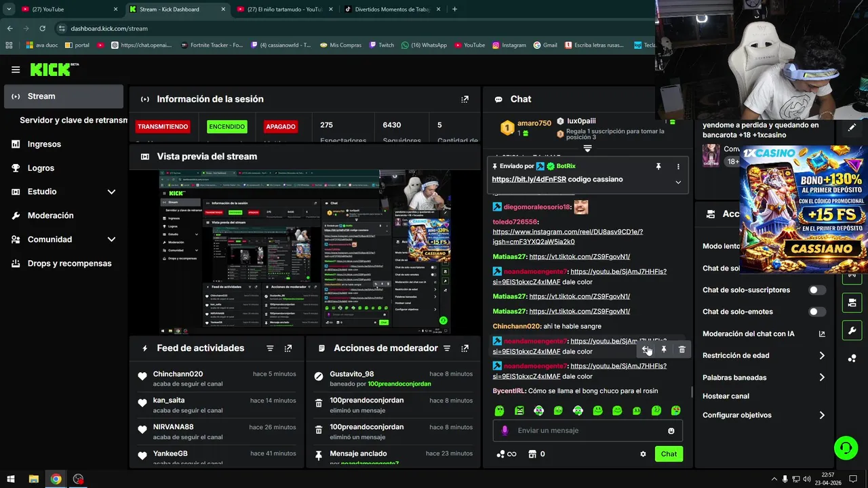Open three-dot options on pinned message
868x488 pixels.
[678, 166]
